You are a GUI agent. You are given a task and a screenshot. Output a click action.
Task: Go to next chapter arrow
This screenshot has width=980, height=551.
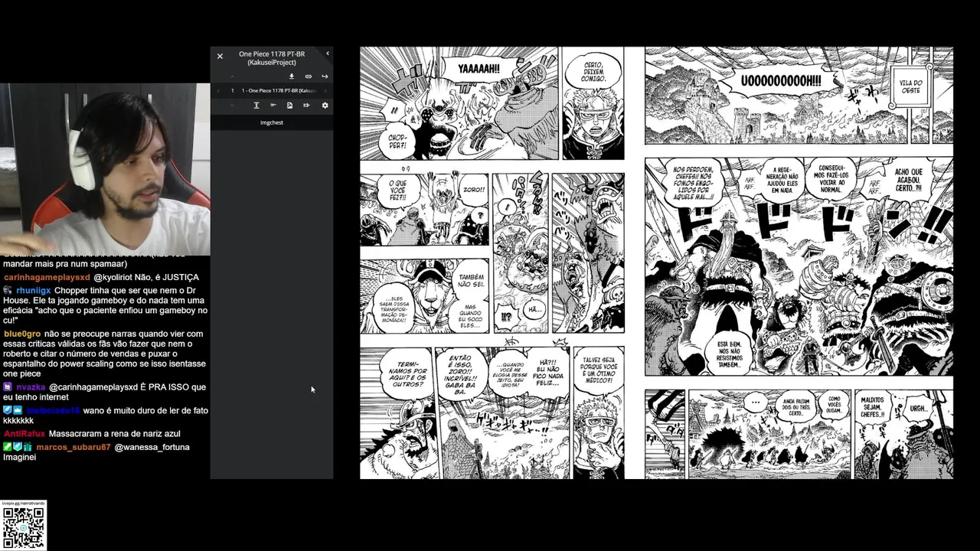325,90
